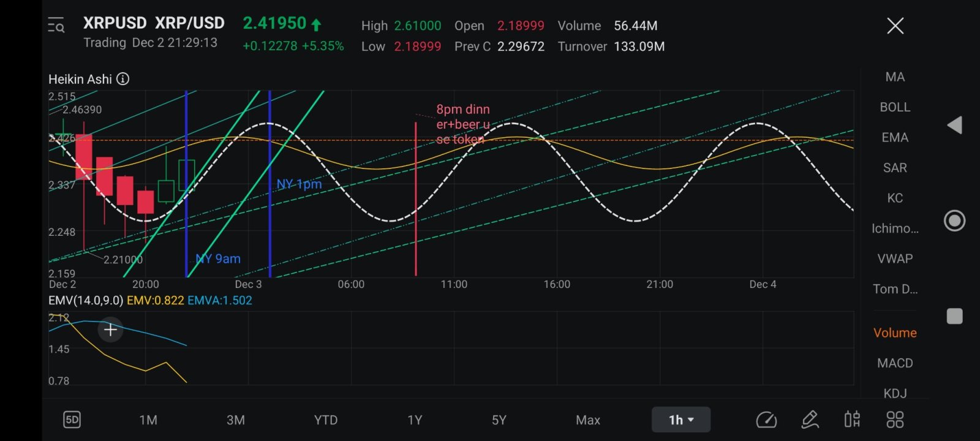980x441 pixels.
Task: Tap the Volume value 56.44M
Action: pos(636,26)
